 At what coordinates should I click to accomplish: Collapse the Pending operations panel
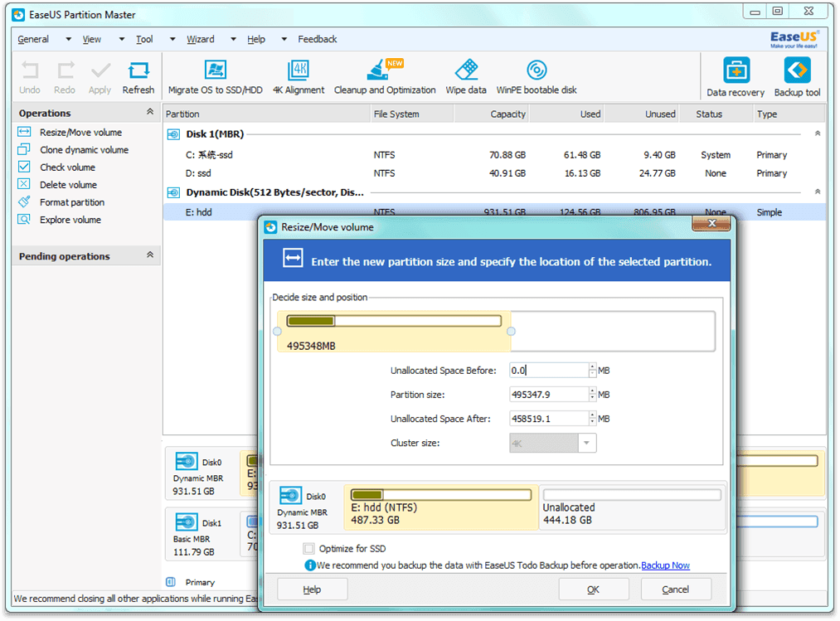[150, 255]
